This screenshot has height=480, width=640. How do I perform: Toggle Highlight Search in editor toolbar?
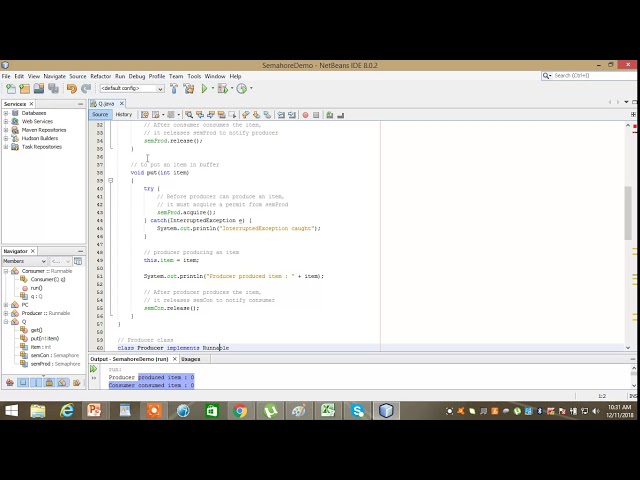click(222, 115)
